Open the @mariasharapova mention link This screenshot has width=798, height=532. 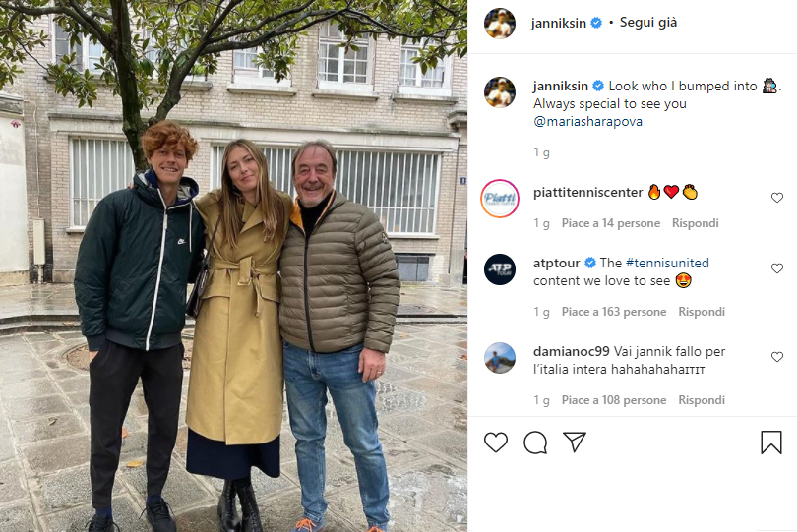pyautogui.click(x=587, y=122)
